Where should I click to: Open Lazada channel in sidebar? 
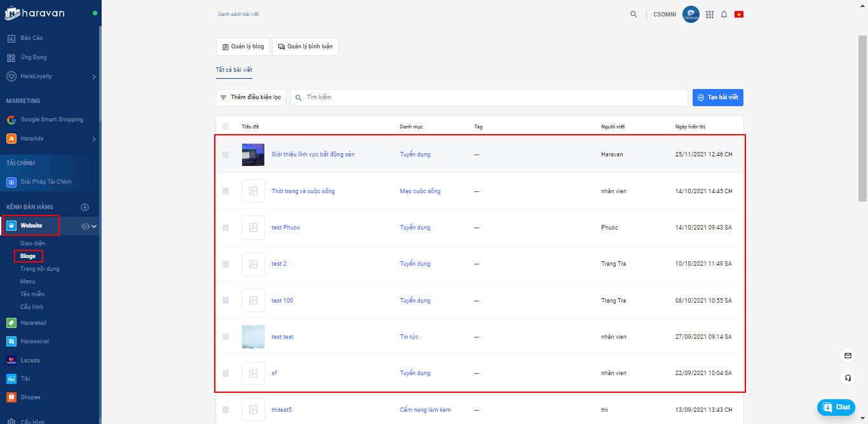click(x=30, y=360)
